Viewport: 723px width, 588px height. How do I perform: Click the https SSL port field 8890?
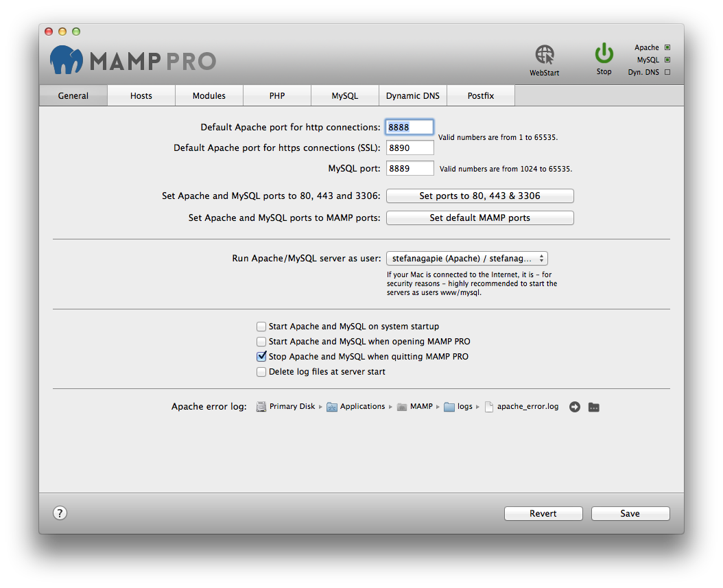tap(410, 148)
